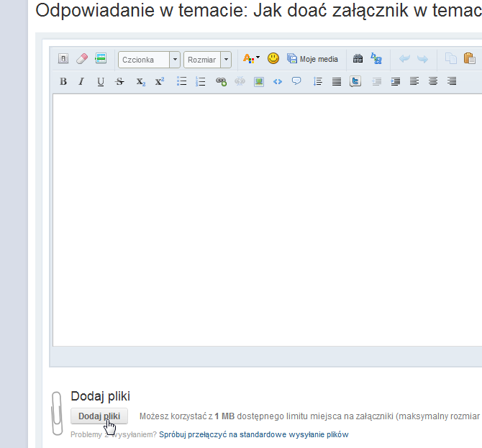Image resolution: width=482 pixels, height=448 pixels.
Task: Open the font color picker
Action: 251,58
